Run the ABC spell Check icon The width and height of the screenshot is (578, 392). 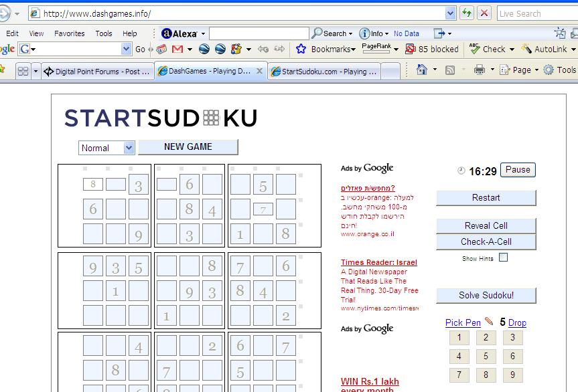pos(474,49)
